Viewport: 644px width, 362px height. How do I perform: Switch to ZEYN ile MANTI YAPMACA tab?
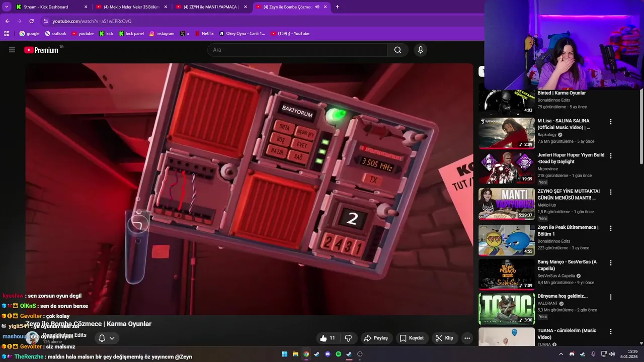pyautogui.click(x=211, y=7)
